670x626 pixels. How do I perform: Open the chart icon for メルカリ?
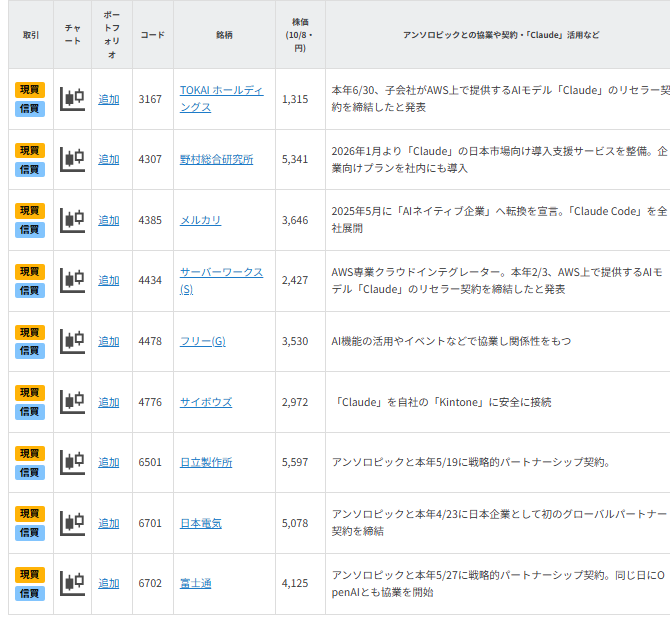72,220
